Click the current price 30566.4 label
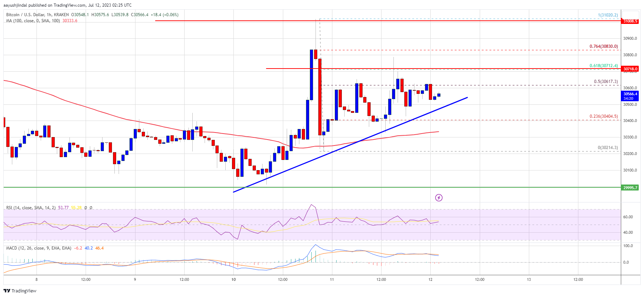This screenshot has height=297, width=644. (x=630, y=94)
